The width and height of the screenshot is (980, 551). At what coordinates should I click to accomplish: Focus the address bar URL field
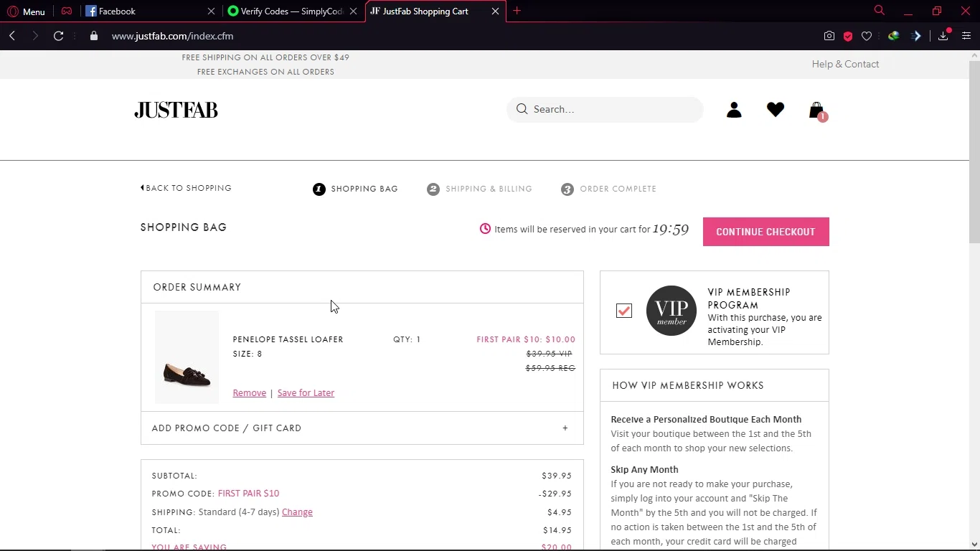pyautogui.click(x=459, y=36)
